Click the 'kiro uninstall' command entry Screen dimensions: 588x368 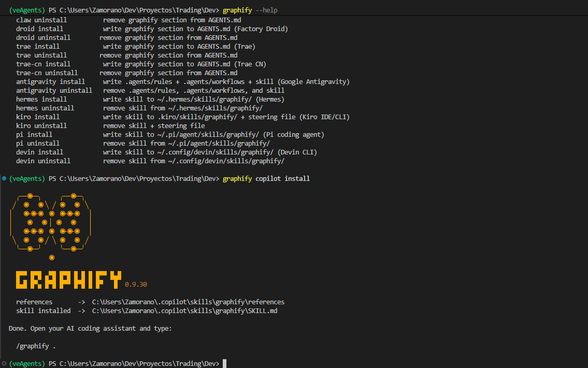(x=41, y=125)
